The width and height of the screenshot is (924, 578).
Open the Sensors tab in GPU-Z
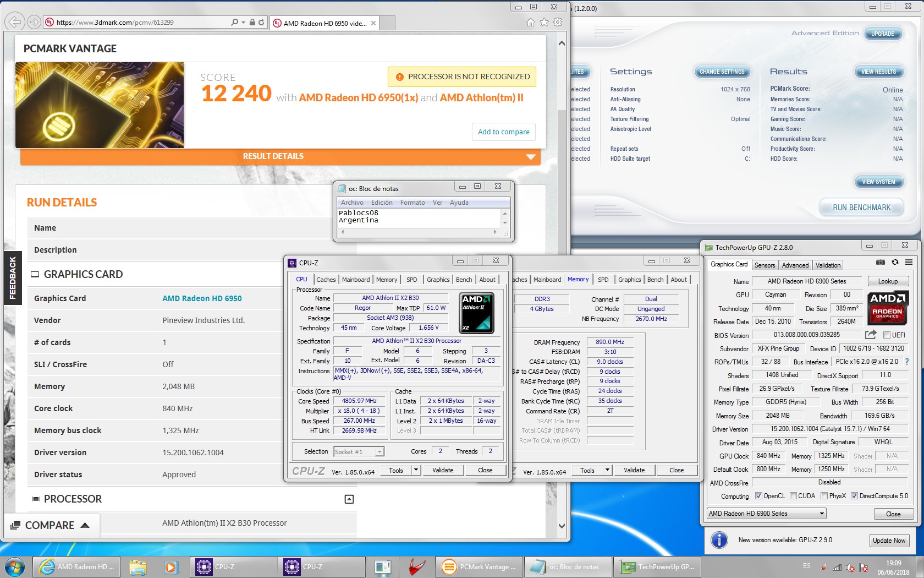pyautogui.click(x=765, y=265)
